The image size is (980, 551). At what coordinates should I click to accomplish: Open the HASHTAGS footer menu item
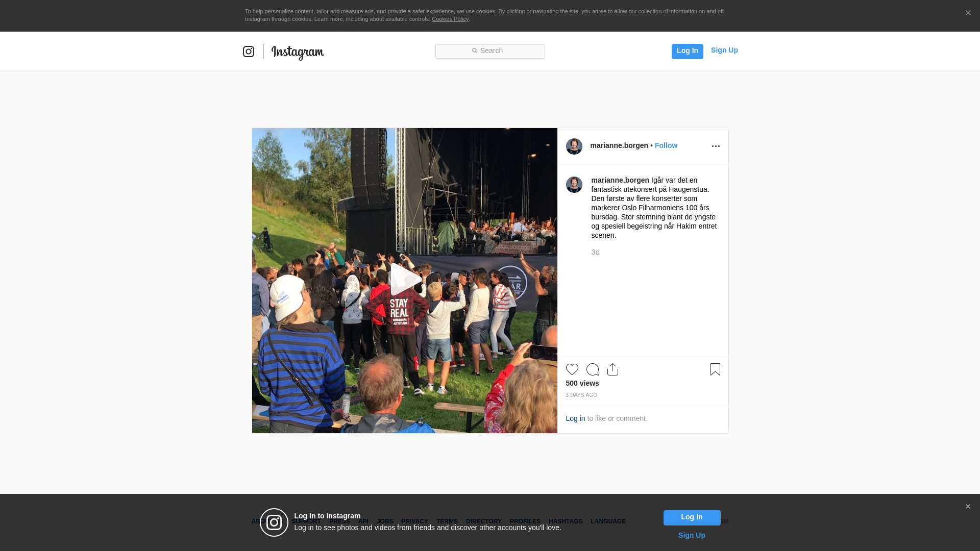tap(566, 521)
